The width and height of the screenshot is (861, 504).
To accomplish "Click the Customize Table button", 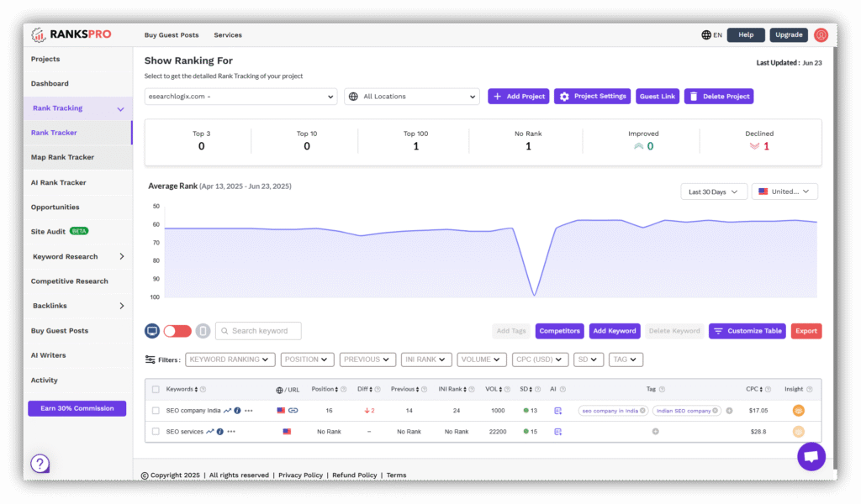I will (747, 331).
